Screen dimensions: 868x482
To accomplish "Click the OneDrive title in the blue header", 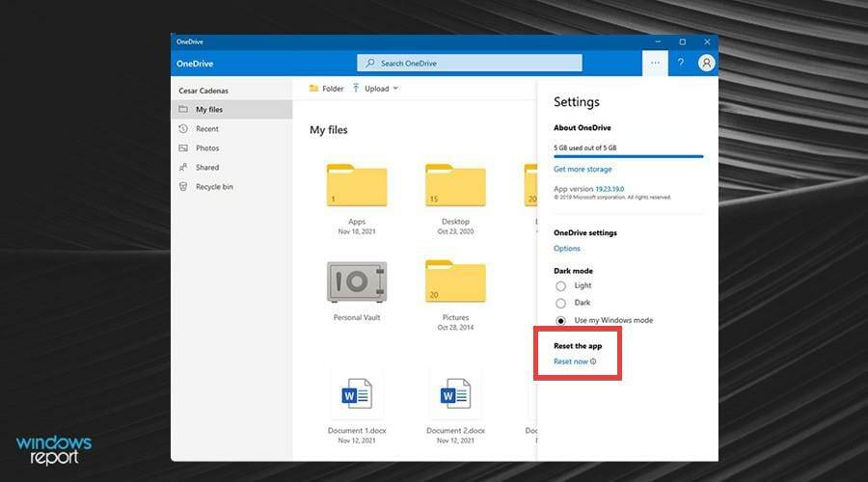I will (195, 64).
